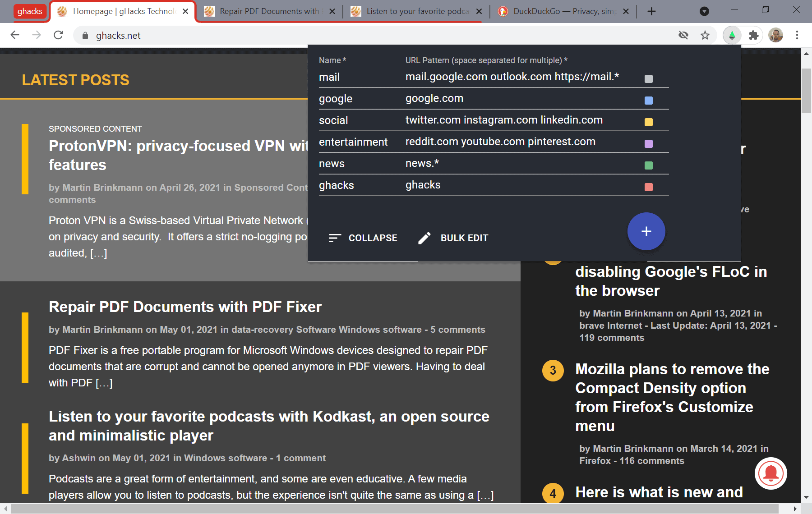Pick the blue color swatch for google
The height and width of the screenshot is (514, 812).
[x=649, y=101]
